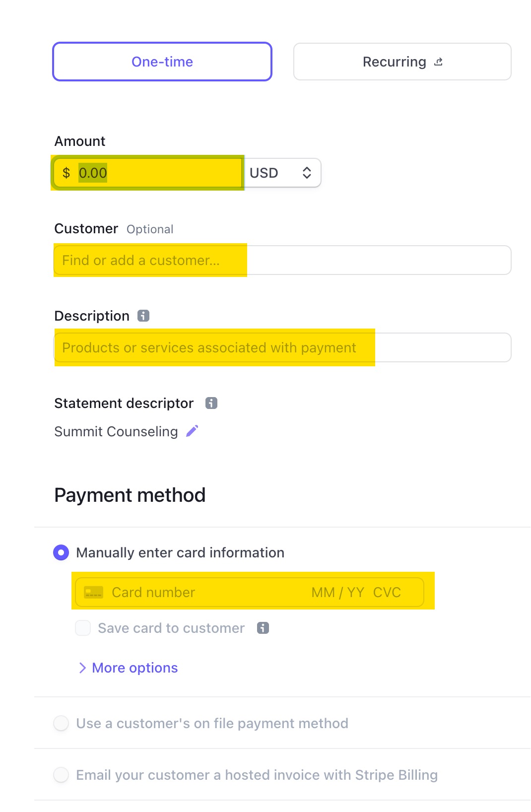This screenshot has width=531, height=812.
Task: Click the pencil icon to edit Summit Counseling descriptor
Action: point(192,431)
